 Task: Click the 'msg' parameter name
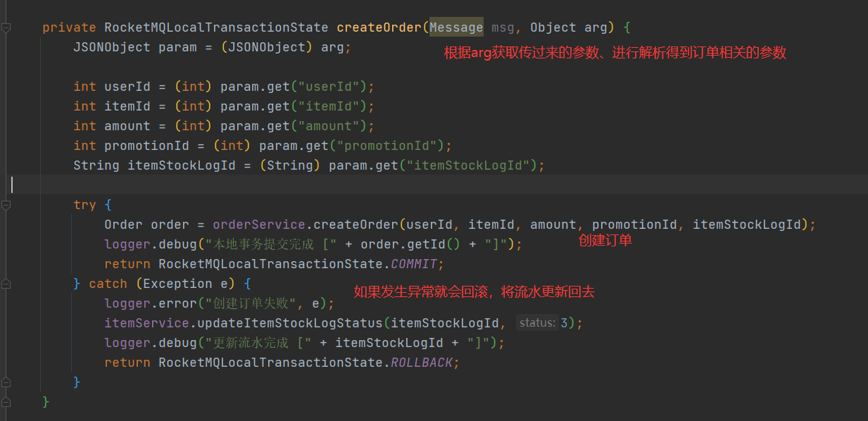click(x=503, y=27)
